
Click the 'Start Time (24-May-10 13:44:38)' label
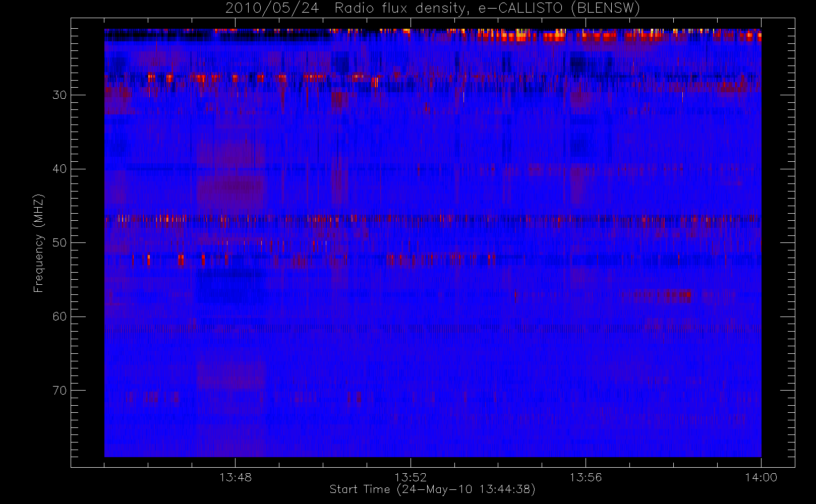click(433, 489)
